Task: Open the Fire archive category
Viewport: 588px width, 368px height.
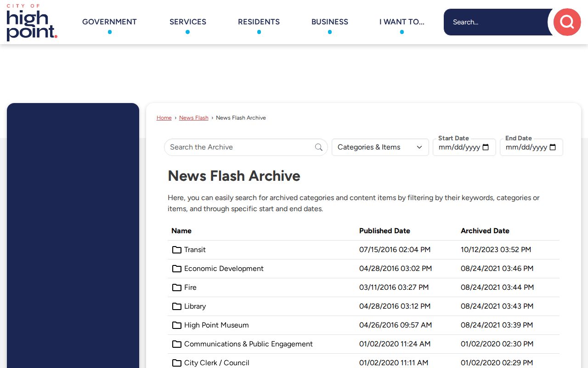Action: 190,287
